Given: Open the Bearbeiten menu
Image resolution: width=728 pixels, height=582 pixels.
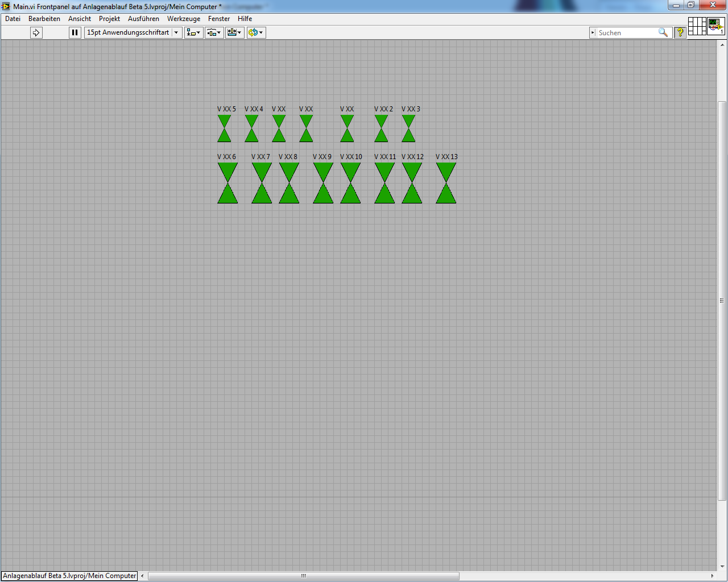Looking at the screenshot, I should pos(44,19).
